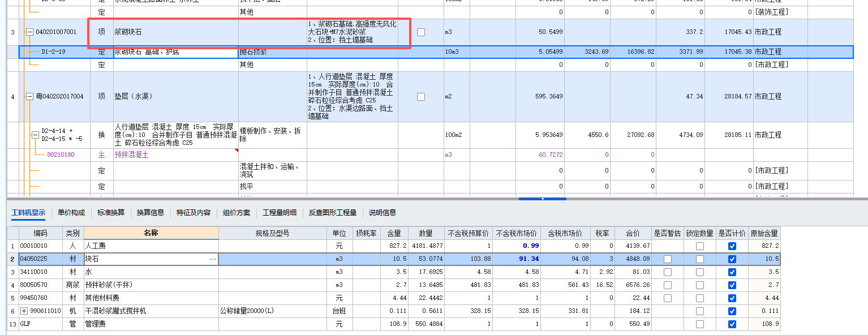Uncheck 是否计价 for 水

click(732, 272)
